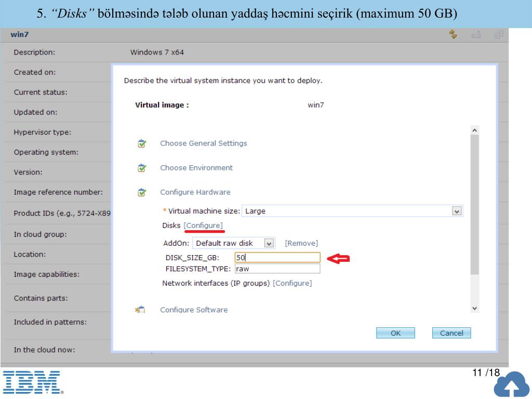Image resolution: width=532 pixels, height=399 pixels.
Task: Click the 'Updated on:' label
Action: [x=36, y=112]
